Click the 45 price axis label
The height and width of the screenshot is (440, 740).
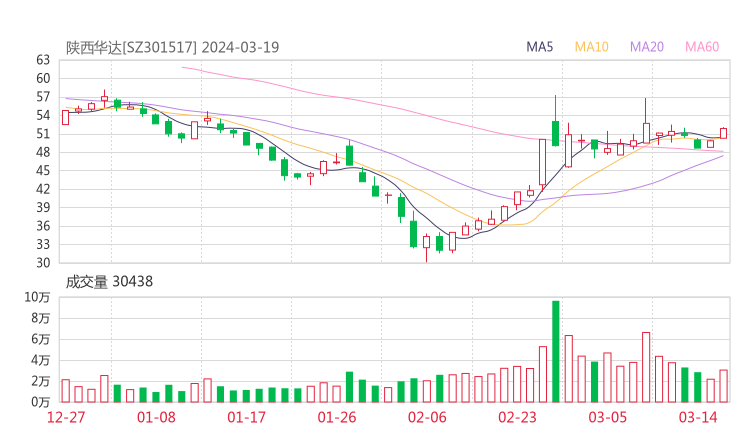click(43, 170)
